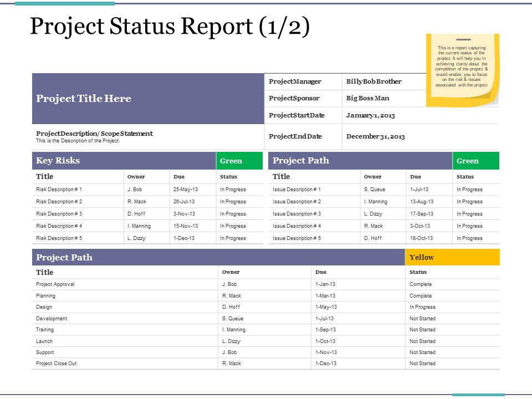Click the 'Design' milestone row

pyautogui.click(x=266, y=307)
